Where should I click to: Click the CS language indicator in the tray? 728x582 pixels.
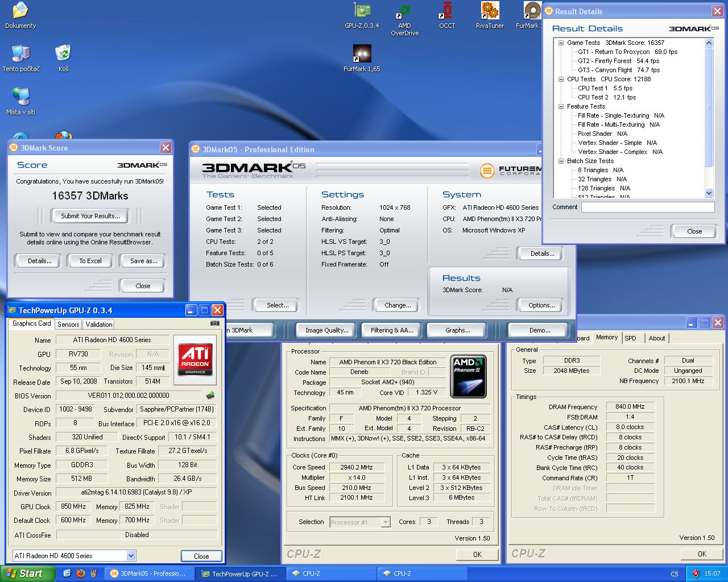[x=675, y=573]
